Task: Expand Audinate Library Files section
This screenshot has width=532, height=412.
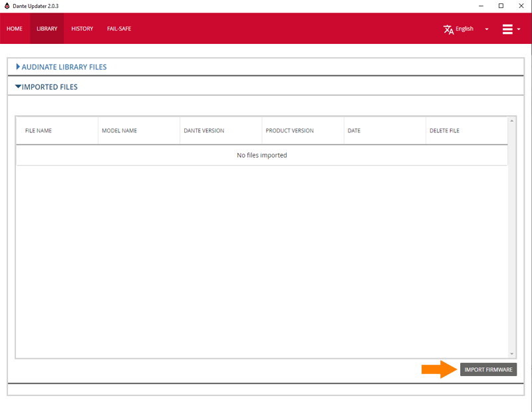Action: pos(61,67)
